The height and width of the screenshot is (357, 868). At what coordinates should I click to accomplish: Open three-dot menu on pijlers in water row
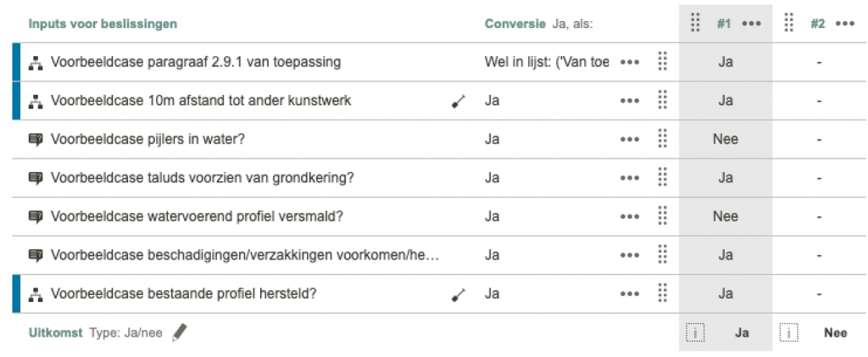(x=629, y=140)
